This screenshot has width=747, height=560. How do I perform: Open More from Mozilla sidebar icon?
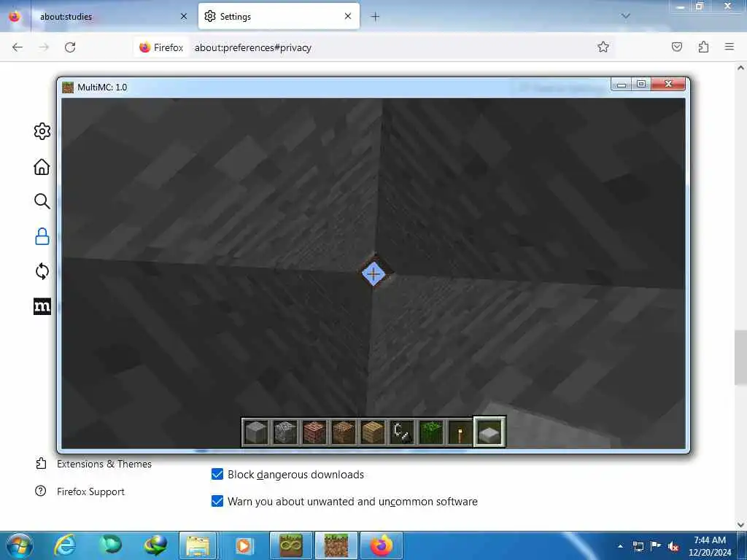tap(42, 306)
